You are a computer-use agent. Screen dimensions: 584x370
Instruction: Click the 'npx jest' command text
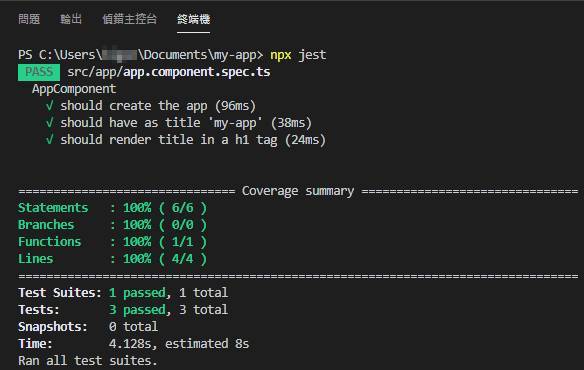298,55
